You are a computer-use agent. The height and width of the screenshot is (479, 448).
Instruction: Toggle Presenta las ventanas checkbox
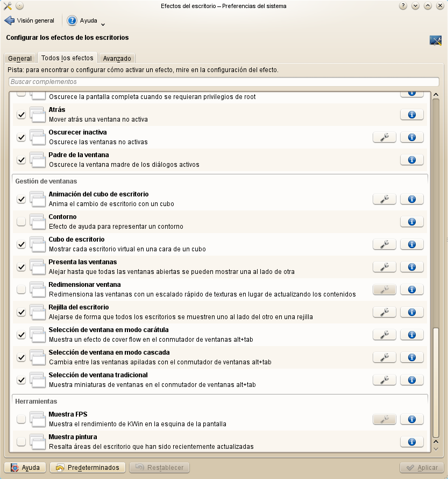click(x=21, y=267)
